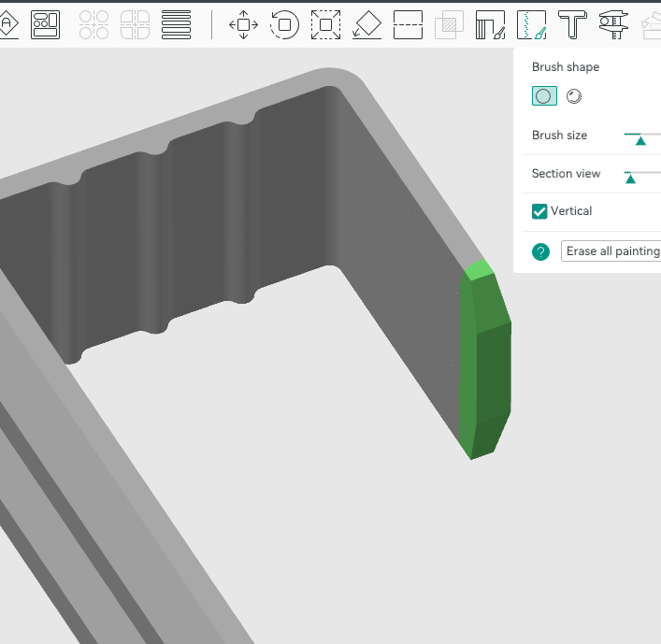The height and width of the screenshot is (644, 661).
Task: Open the Variable layer height tool
Action: (x=176, y=24)
